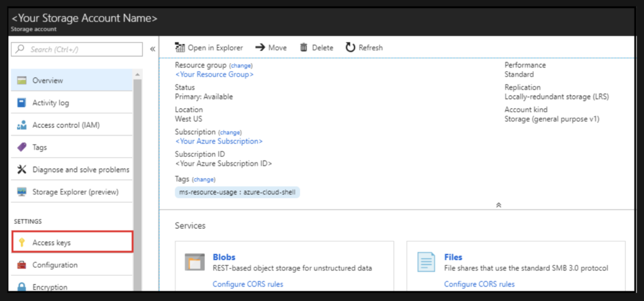Click the Access control (IAM) people icon

[x=22, y=125]
